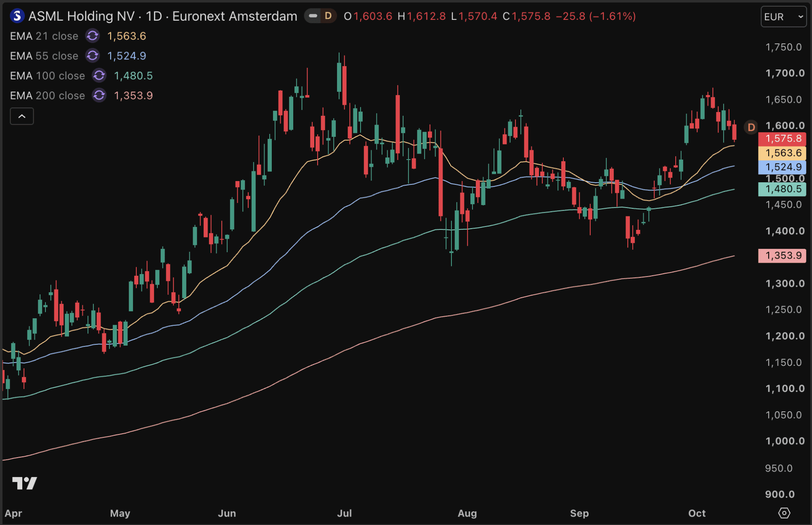The image size is (812, 525).
Task: Click the ASML symbol logo icon
Action: tap(17, 16)
